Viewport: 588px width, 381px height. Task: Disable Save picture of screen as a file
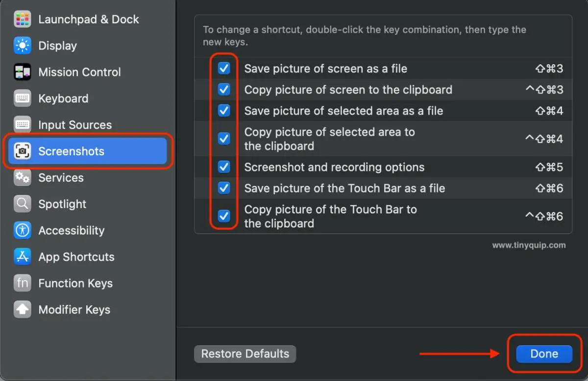[224, 69]
